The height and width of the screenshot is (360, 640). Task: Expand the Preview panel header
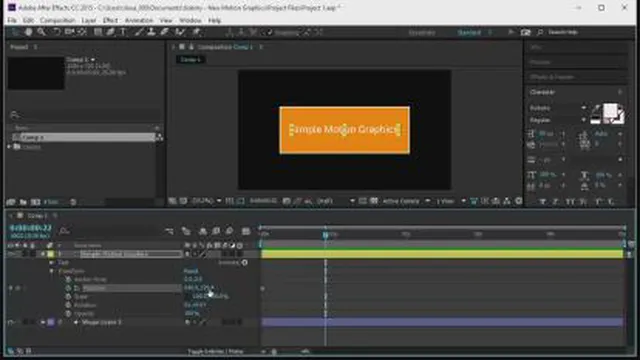(540, 62)
